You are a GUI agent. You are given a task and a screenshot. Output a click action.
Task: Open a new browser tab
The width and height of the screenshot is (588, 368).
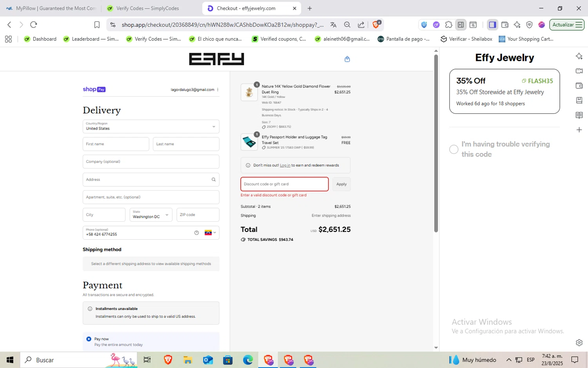(310, 8)
